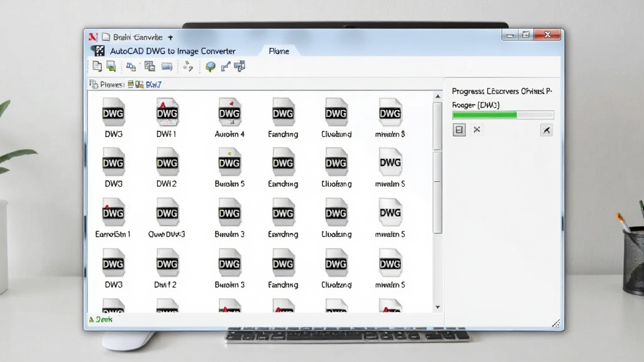Select the DWG file labeled Burokm 5

tap(229, 167)
